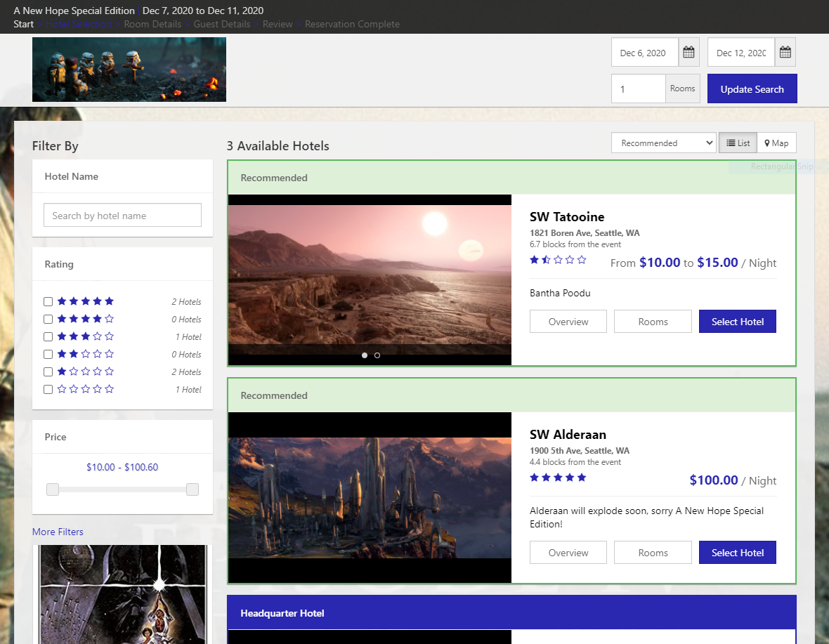Open the check-out date calendar icon
Image resolution: width=829 pixels, height=644 pixels.
tap(785, 52)
